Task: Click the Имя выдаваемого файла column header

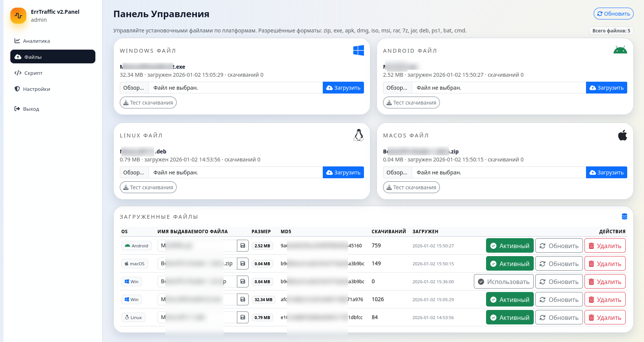Action: coord(193,232)
